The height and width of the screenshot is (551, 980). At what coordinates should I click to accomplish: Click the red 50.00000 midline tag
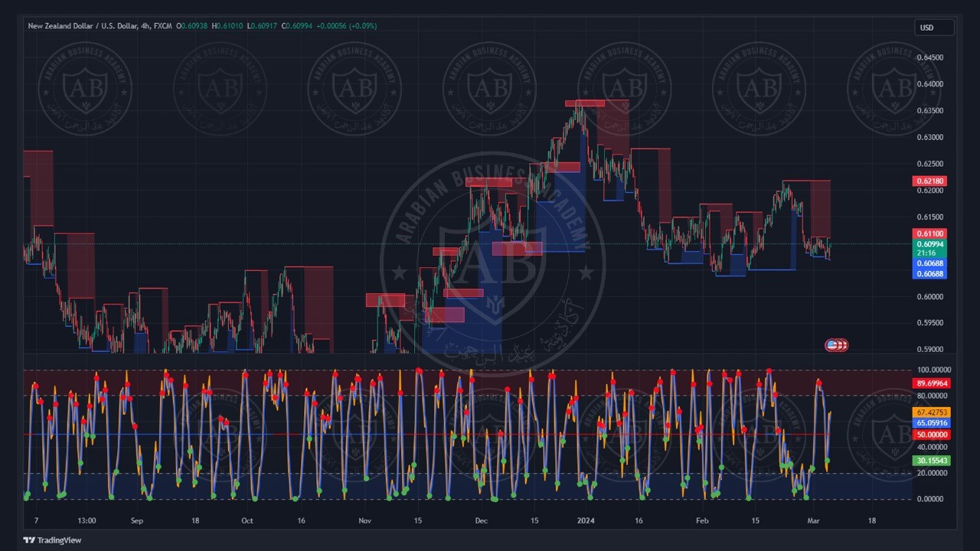point(932,435)
